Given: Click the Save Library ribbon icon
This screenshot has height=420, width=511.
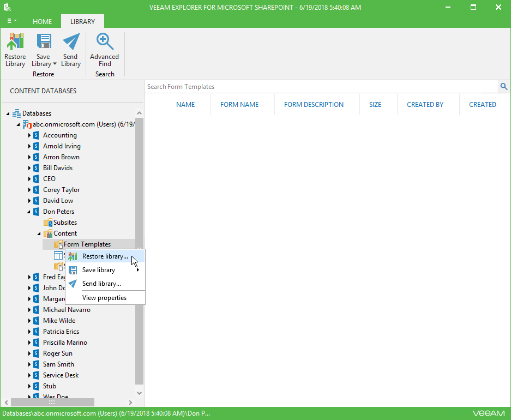Looking at the screenshot, I should pyautogui.click(x=44, y=41).
